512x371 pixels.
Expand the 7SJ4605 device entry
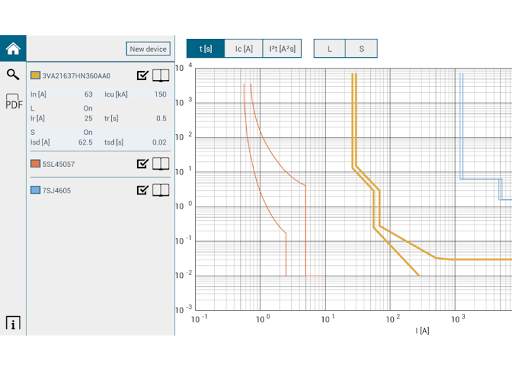(57, 190)
